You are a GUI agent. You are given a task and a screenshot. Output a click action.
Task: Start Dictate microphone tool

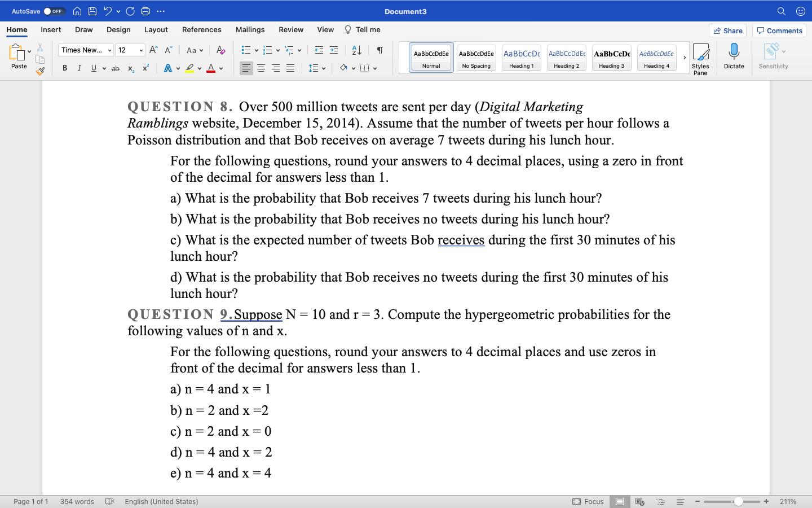pos(734,56)
